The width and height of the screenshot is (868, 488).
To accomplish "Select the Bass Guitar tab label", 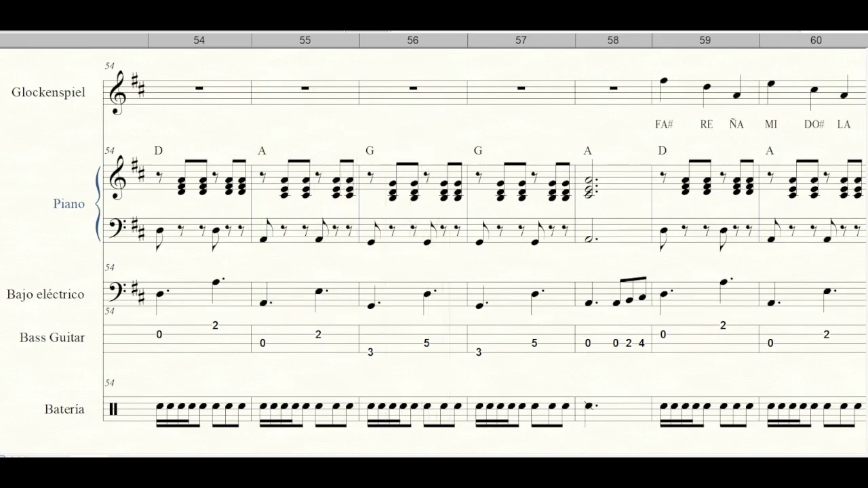I will (52, 337).
